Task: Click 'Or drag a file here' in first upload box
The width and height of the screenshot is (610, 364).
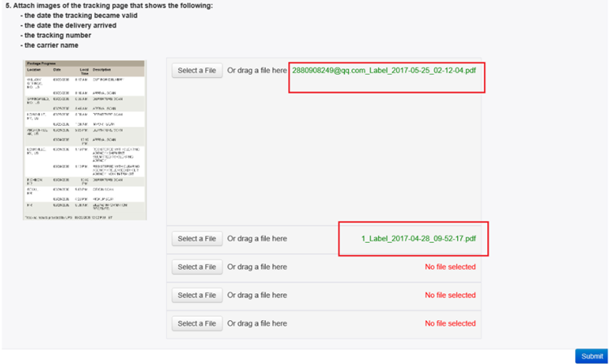Action: (257, 71)
